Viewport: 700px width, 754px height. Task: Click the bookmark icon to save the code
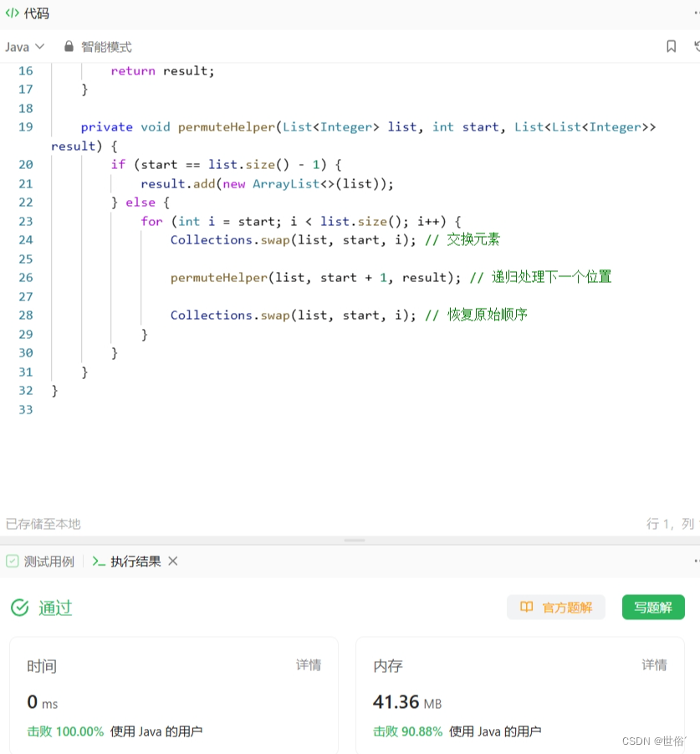point(672,47)
